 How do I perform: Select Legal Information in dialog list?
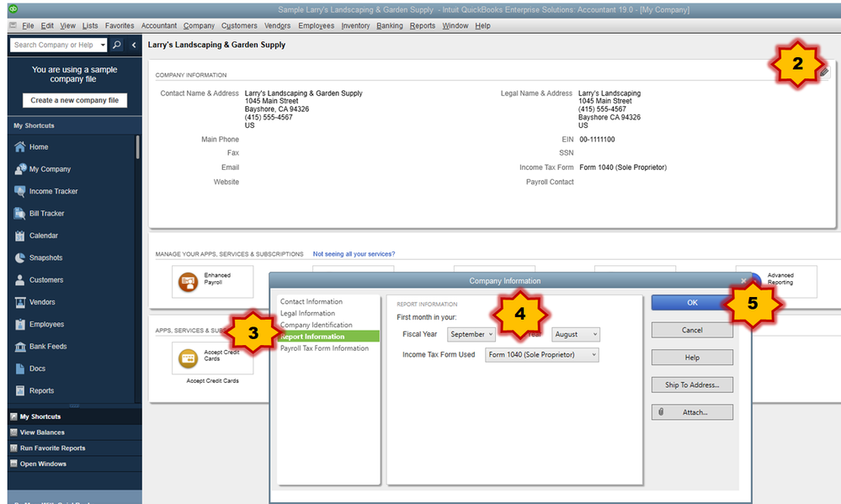click(307, 314)
